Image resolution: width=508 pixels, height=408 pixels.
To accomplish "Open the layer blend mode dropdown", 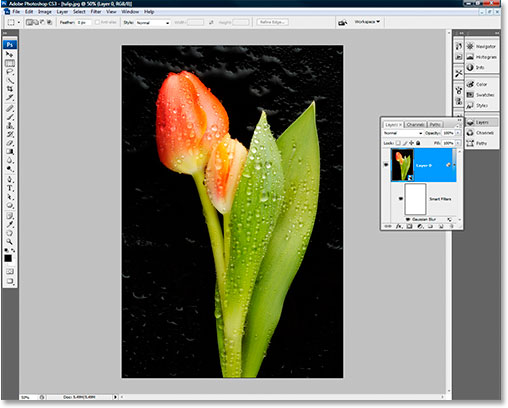I will 403,133.
